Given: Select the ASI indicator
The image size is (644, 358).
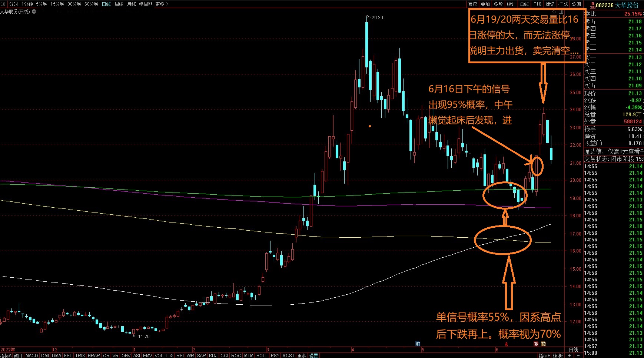Looking at the screenshot, I should 137,355.
